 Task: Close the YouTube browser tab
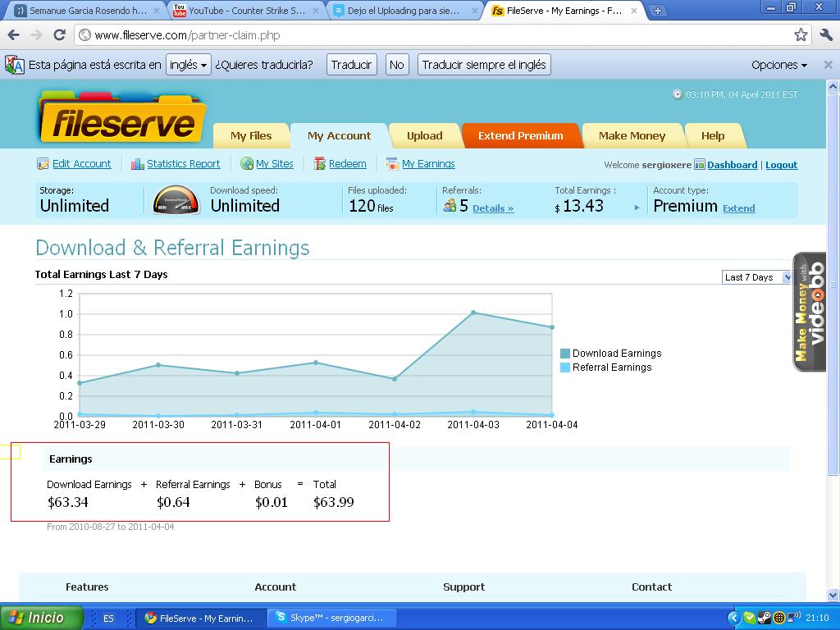point(316,11)
